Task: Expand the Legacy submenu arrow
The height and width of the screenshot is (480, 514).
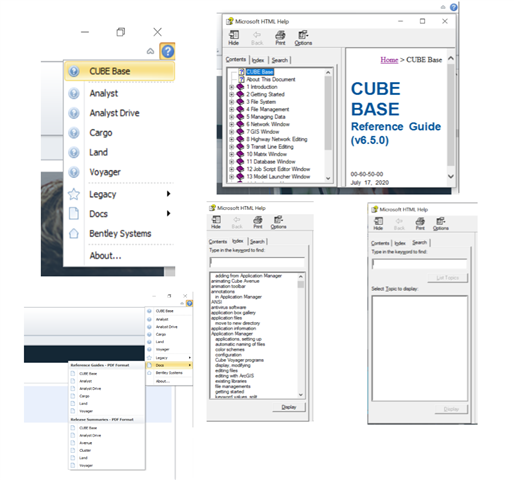Action: [168, 194]
